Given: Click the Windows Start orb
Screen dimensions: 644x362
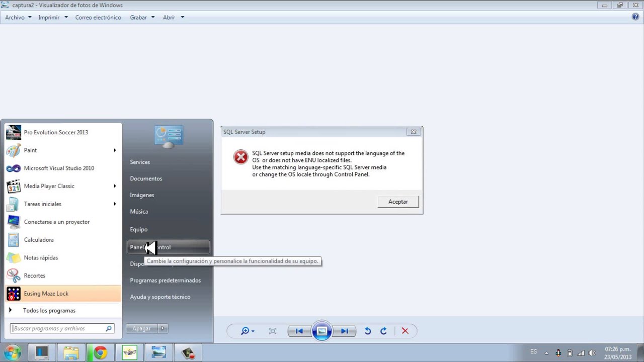Looking at the screenshot, I should pos(12,352).
